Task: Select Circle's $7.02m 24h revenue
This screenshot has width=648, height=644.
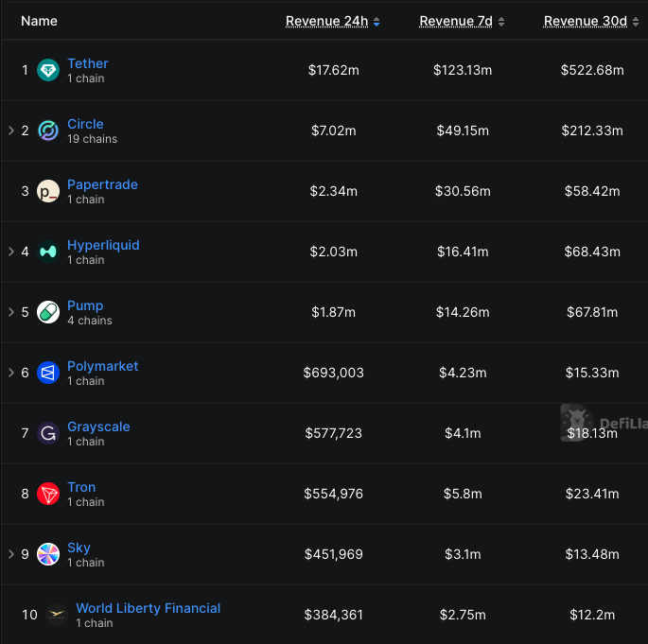Action: coord(334,131)
